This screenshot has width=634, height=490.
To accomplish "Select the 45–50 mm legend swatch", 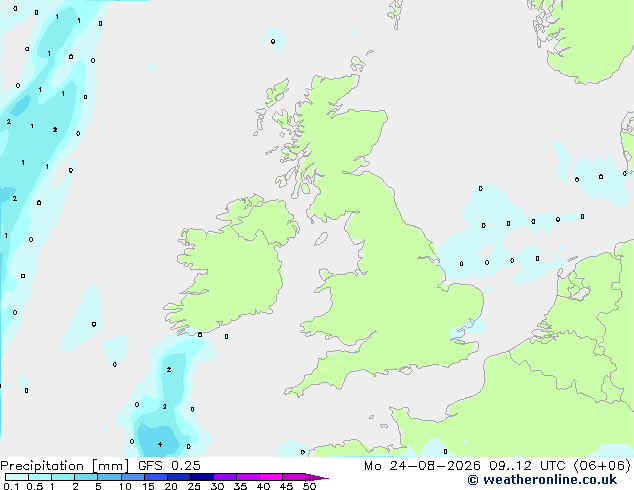I will tap(294, 477).
